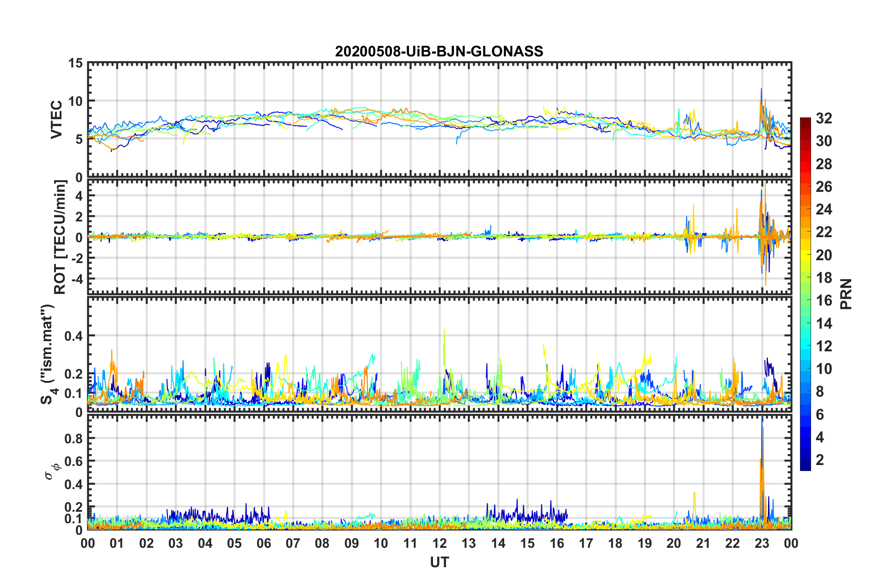The image size is (879, 588).
Task: Click the plot title 20200508-UiB-BJN-GLONASS
Action: (x=439, y=51)
